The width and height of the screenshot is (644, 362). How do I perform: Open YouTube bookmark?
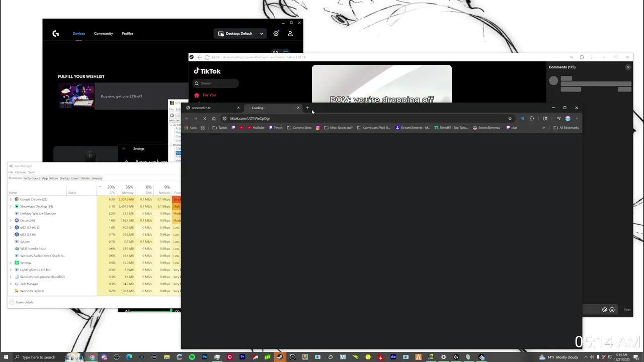tap(256, 128)
